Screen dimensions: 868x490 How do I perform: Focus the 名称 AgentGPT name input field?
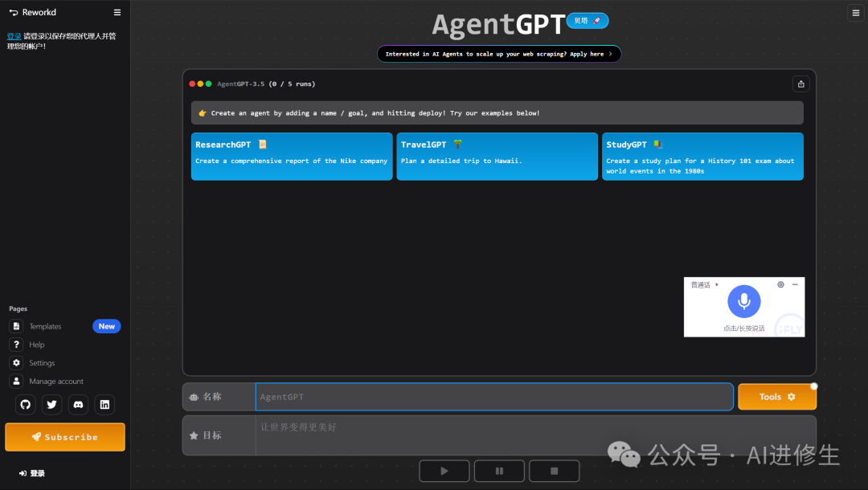tap(494, 397)
